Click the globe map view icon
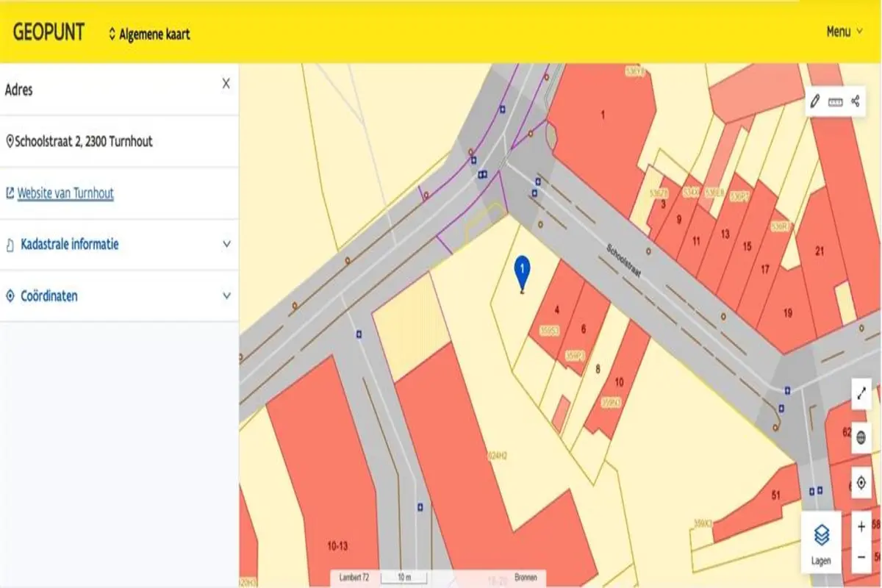Viewport: 882px width, 588px height. tap(861, 439)
